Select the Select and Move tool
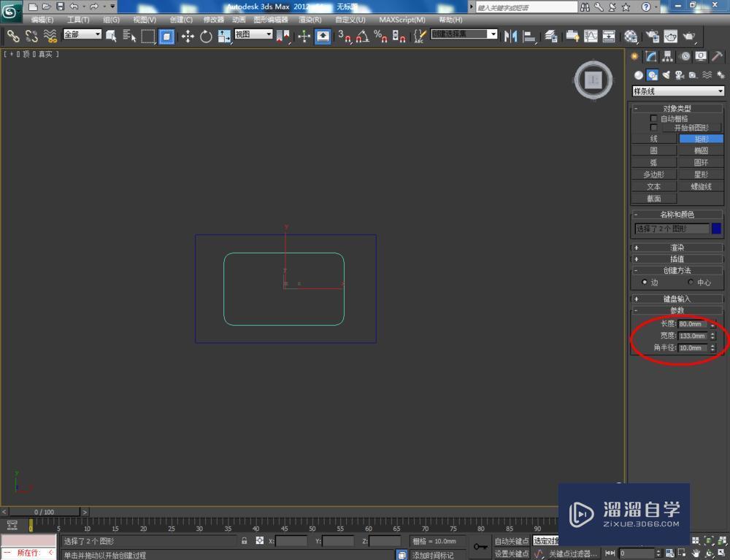730x560 pixels. point(186,35)
